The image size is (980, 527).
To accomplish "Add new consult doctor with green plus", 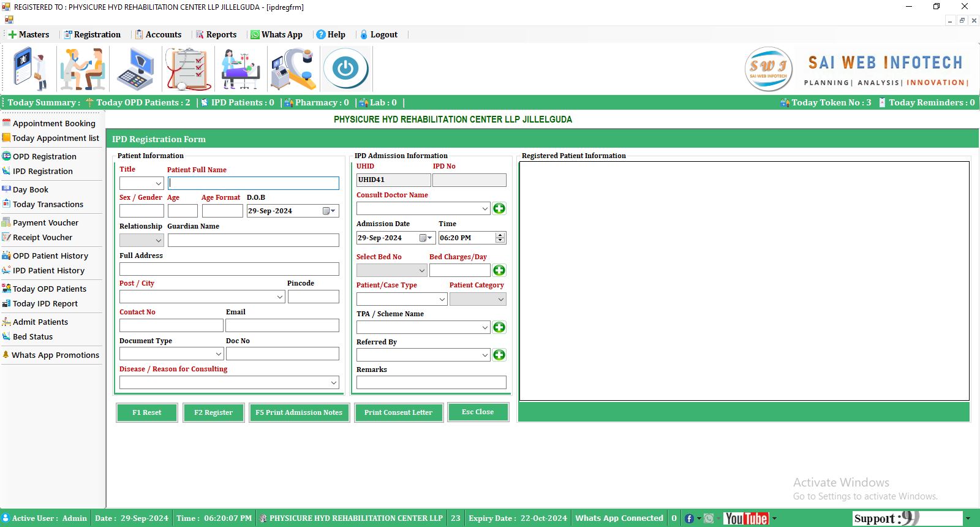I will [499, 209].
